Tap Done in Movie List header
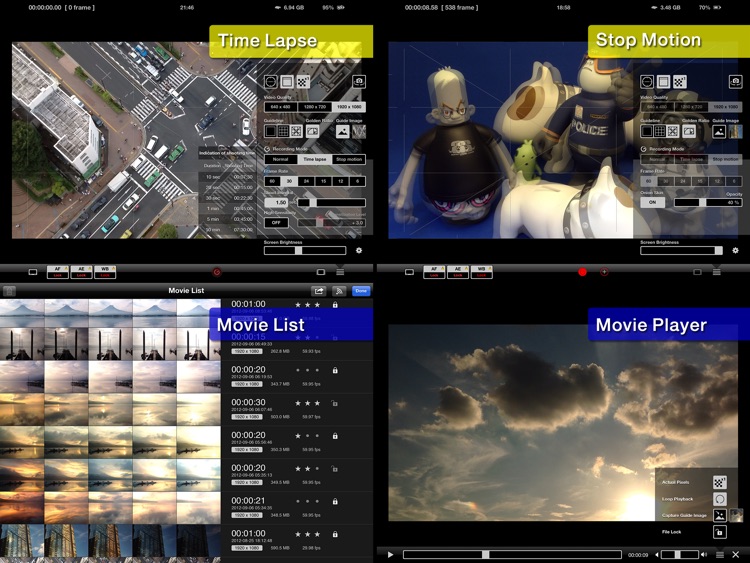Viewport: 750px width, 563px height. 361,291
